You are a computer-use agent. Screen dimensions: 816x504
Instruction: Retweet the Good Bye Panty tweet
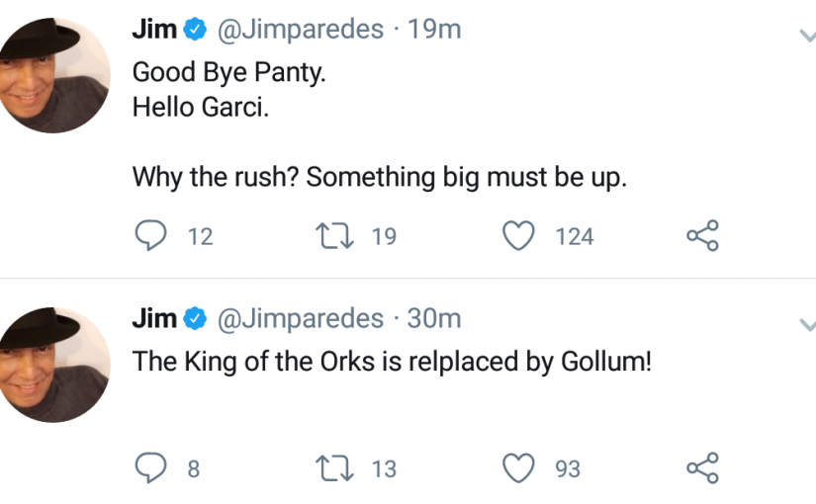click(335, 235)
